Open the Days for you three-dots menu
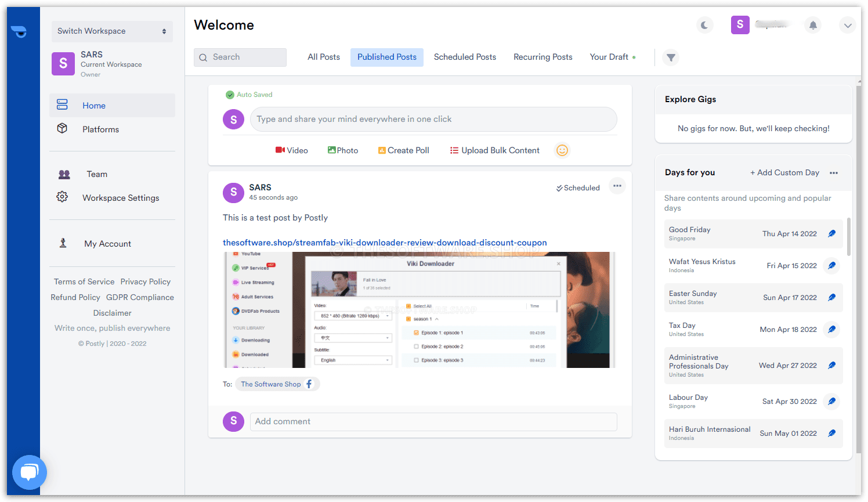The height and width of the screenshot is (502, 868). tap(834, 173)
